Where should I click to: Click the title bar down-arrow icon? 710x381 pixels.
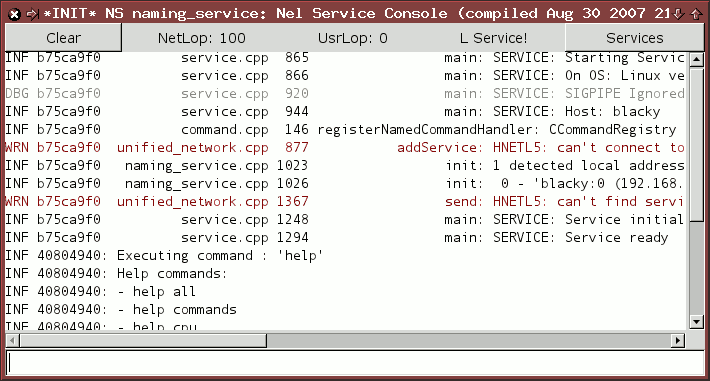678,14
